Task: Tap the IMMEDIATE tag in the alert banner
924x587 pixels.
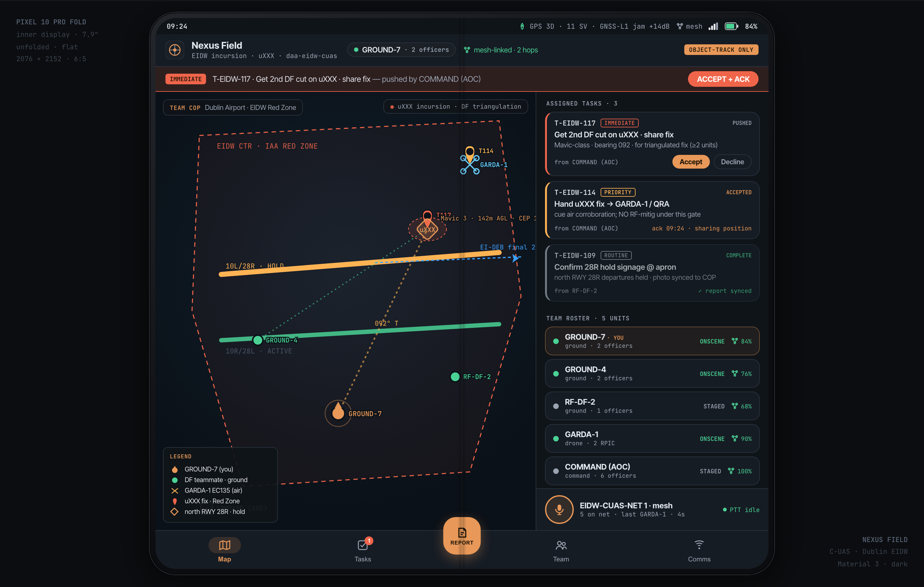Action: (x=186, y=79)
